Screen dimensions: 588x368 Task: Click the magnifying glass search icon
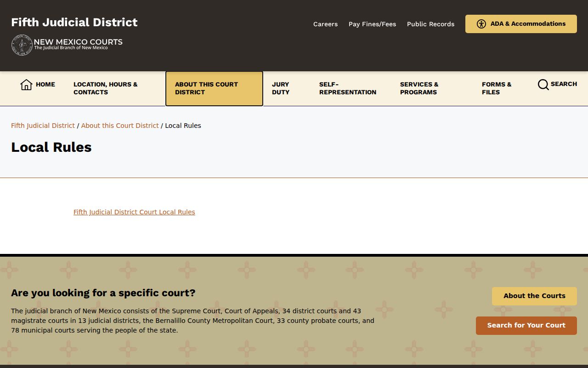(543, 85)
